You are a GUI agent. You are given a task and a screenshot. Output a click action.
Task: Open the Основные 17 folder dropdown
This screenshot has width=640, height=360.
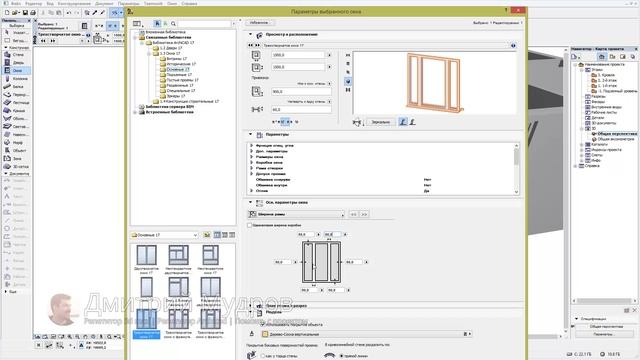(164, 235)
